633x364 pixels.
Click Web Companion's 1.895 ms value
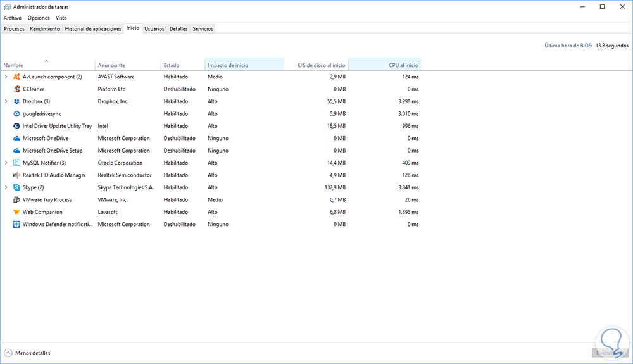pos(408,212)
